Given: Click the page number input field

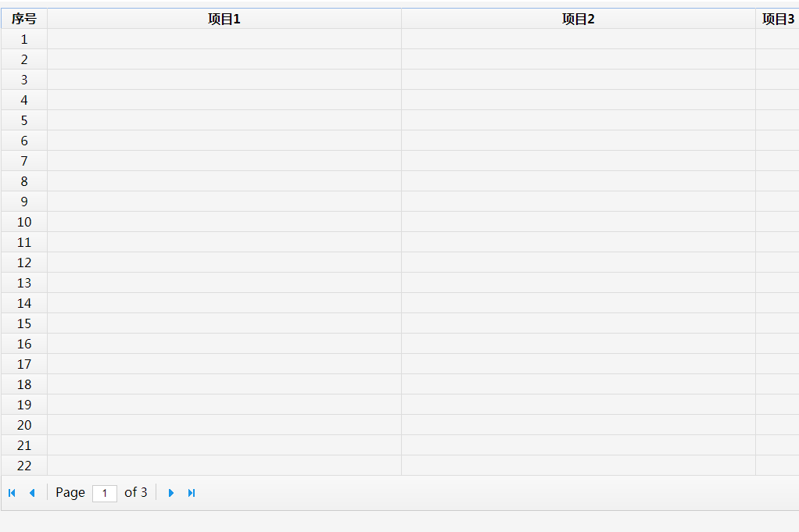Looking at the screenshot, I should [105, 493].
